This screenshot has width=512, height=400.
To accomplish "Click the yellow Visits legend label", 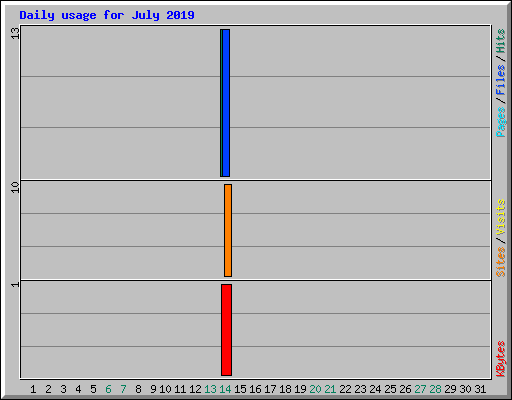I will pos(500,217).
